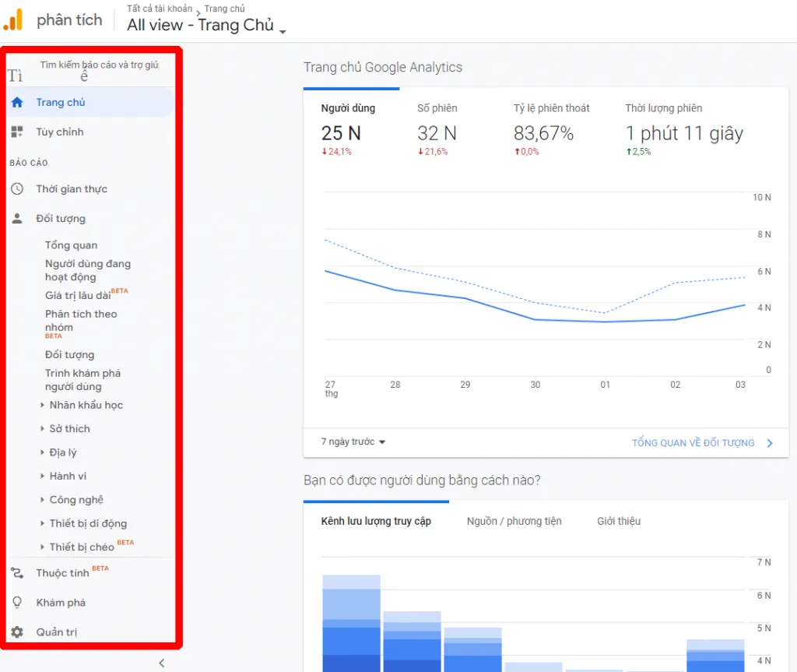Screen dimensions: 797x672
Task: Click the 83,67% bounce rate value
Action: 543,133
